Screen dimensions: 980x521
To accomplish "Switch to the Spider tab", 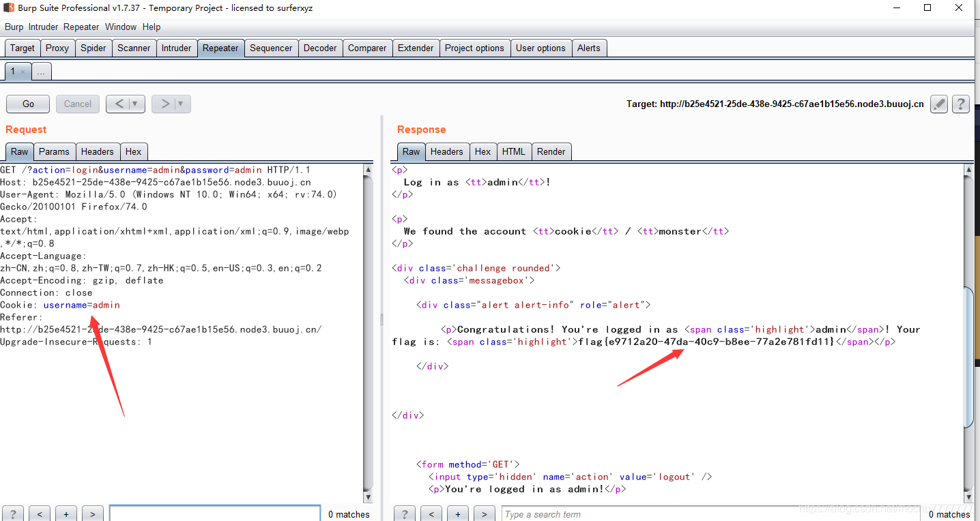I will (93, 48).
